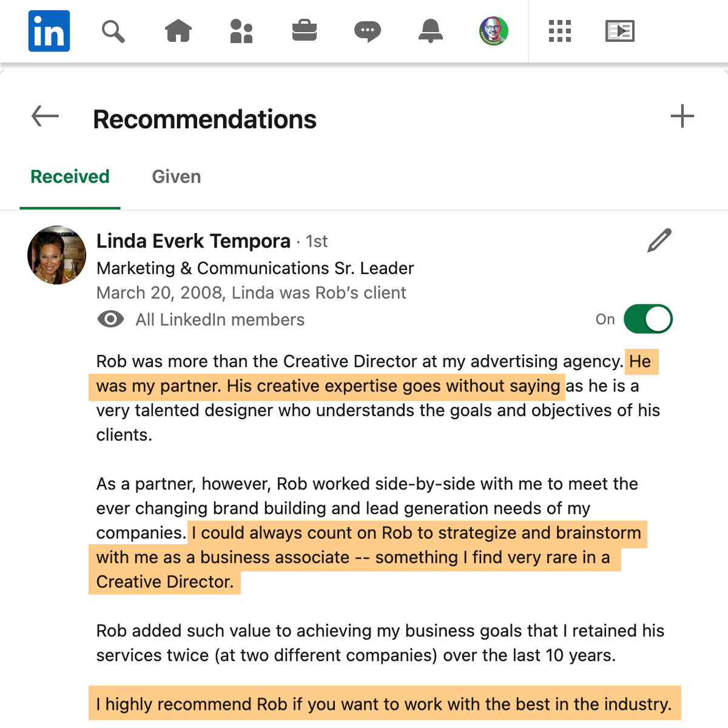Open the LinkedIn home logo

point(49,31)
